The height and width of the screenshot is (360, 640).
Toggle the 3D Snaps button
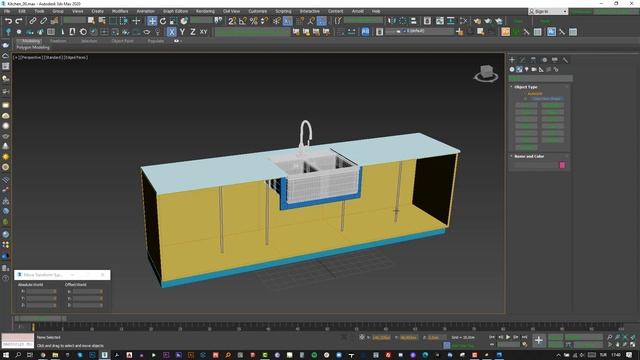[x=232, y=21]
